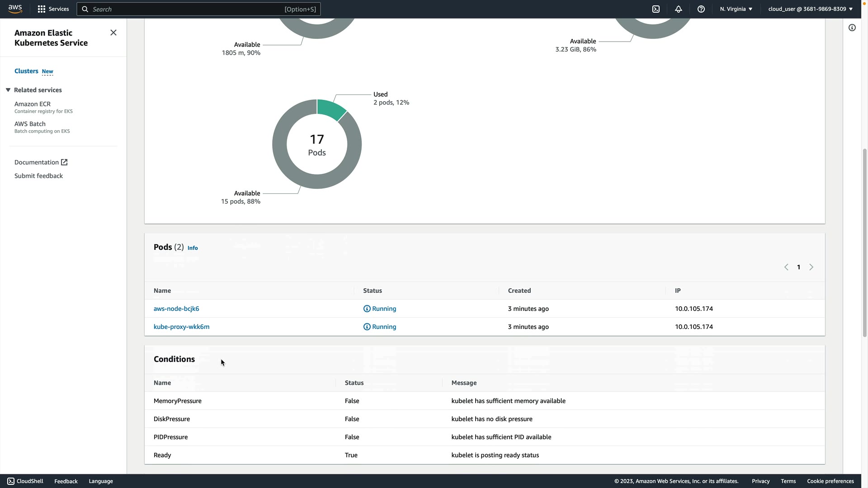
Task: Open the help question mark icon
Action: (701, 9)
